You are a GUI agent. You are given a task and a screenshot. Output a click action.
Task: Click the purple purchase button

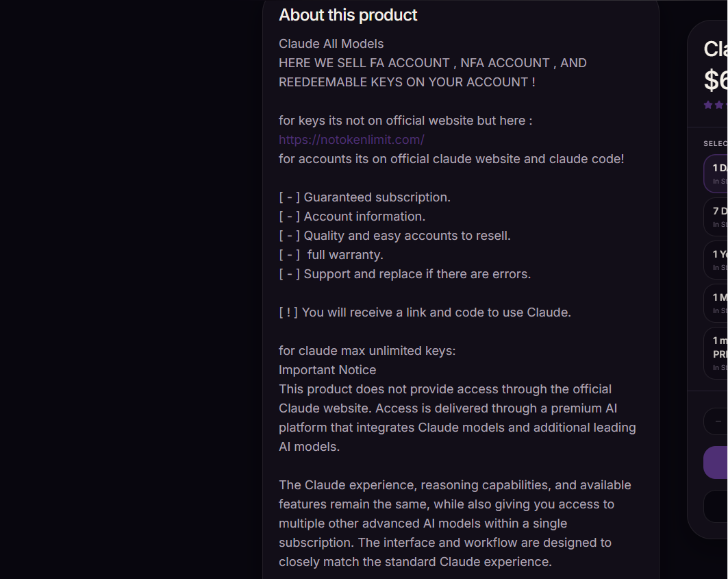click(716, 463)
